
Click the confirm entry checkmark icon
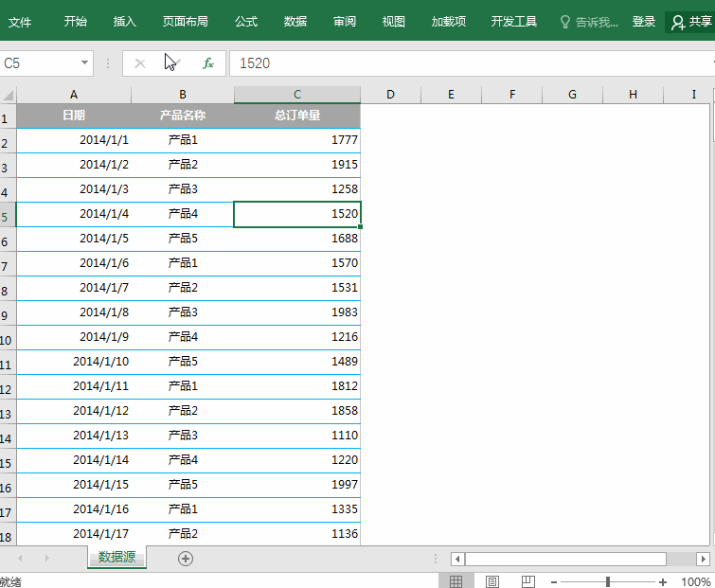click(x=174, y=63)
